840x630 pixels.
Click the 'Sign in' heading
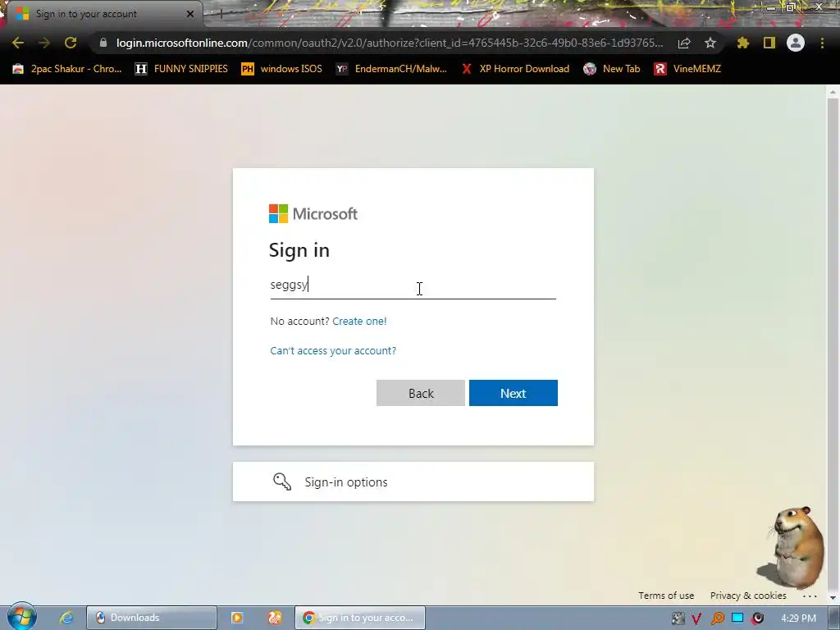point(299,250)
